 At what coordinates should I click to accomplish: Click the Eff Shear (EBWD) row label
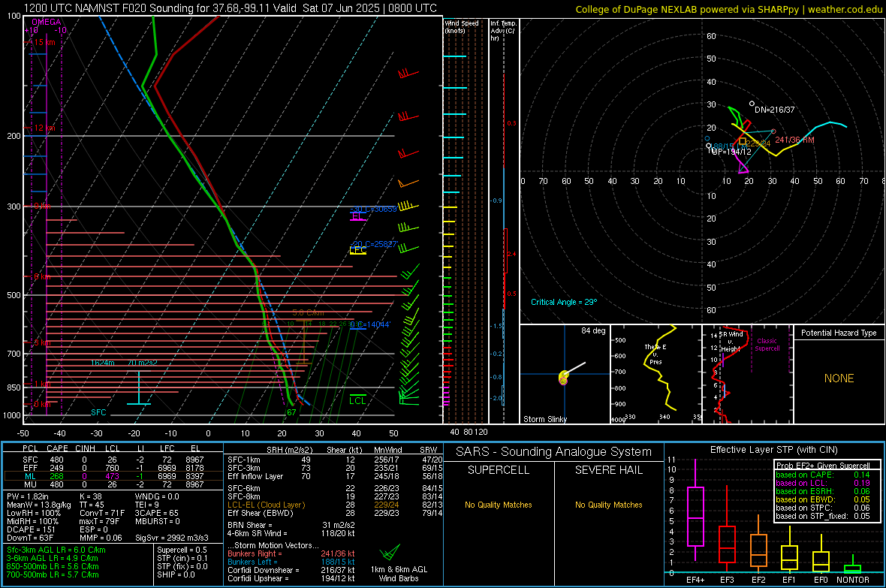(x=261, y=514)
